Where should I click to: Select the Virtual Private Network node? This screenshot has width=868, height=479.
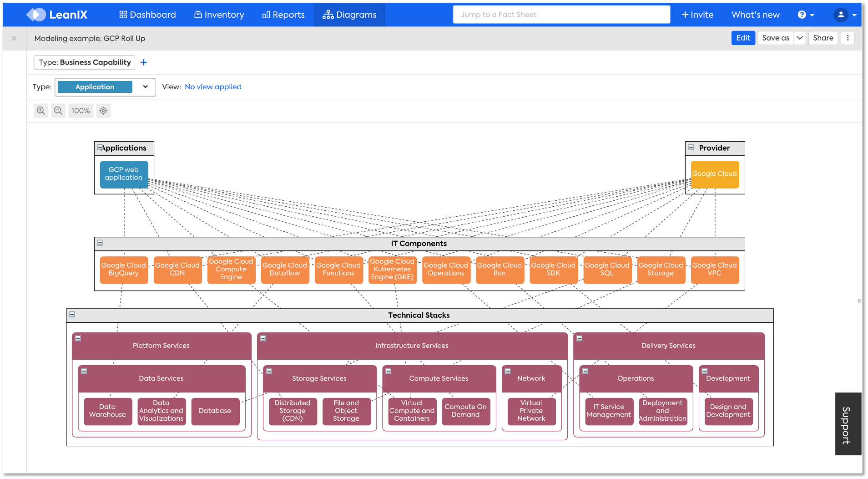coord(531,411)
